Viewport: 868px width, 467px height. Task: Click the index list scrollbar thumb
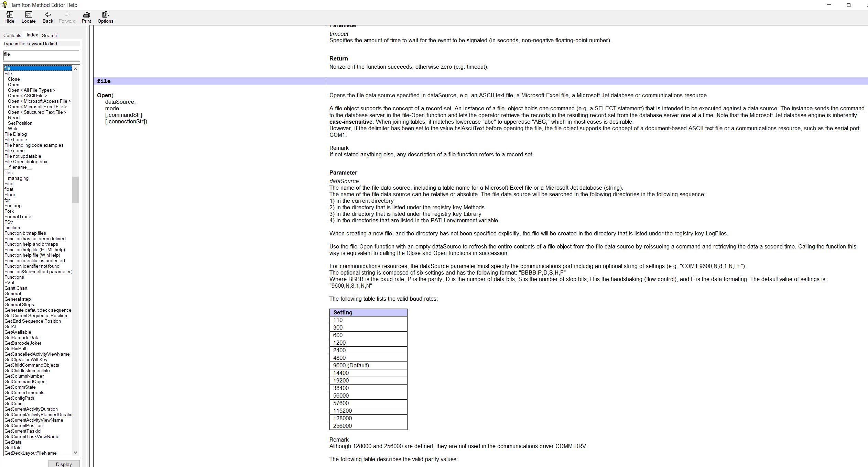pyautogui.click(x=75, y=189)
